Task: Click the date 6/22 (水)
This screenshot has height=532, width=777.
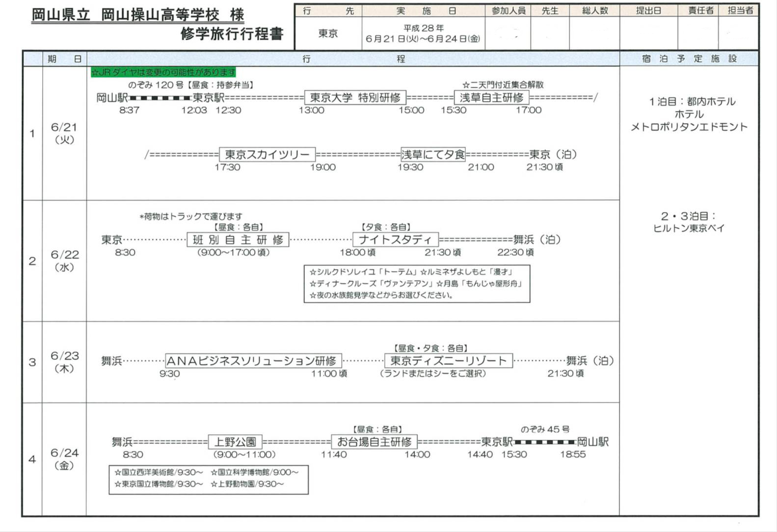Action: [64, 261]
